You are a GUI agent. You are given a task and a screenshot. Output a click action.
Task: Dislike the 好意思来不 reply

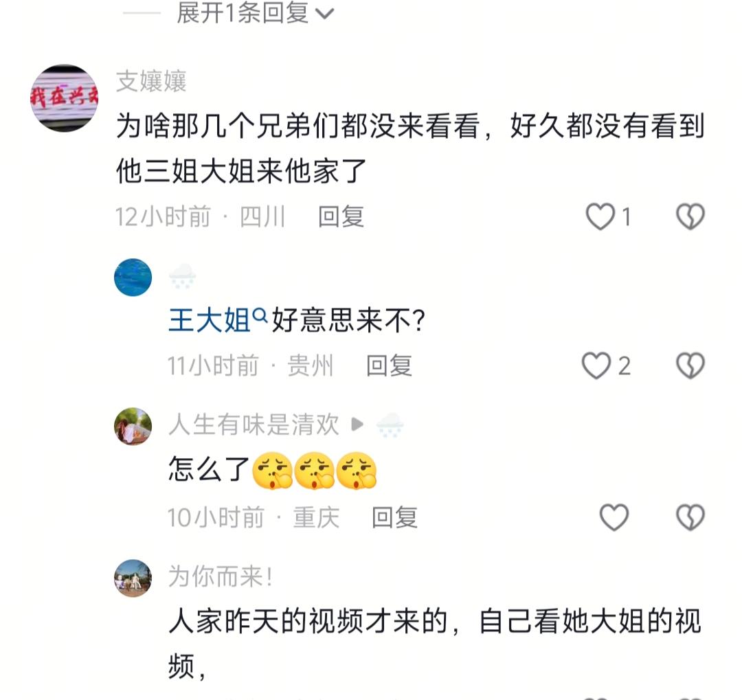(x=690, y=365)
